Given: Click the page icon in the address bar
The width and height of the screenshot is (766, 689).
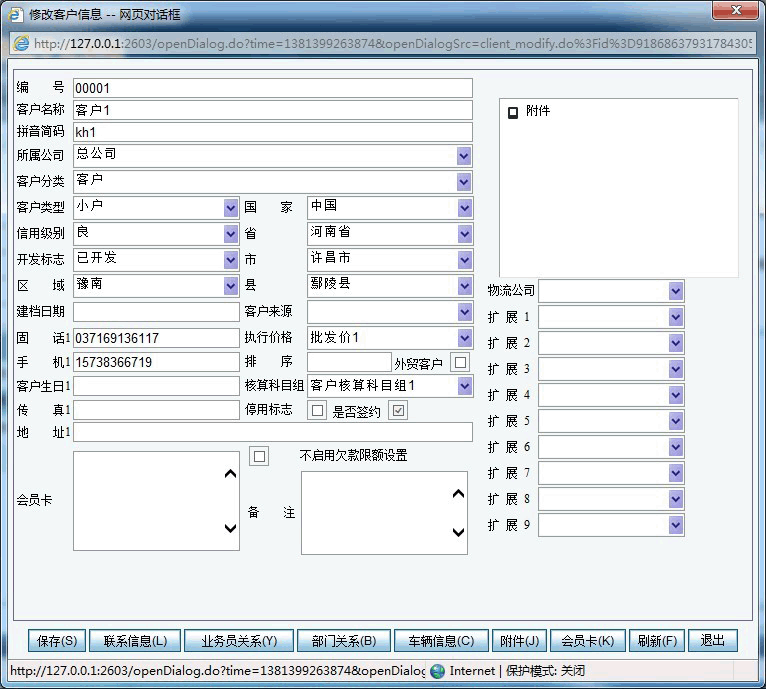Looking at the screenshot, I should click(21, 43).
